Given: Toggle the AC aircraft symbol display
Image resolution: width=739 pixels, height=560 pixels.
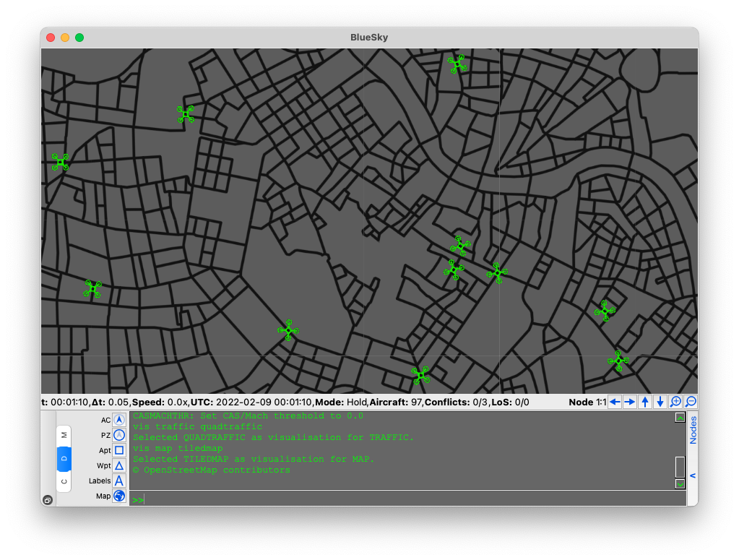Looking at the screenshot, I should tap(119, 420).
